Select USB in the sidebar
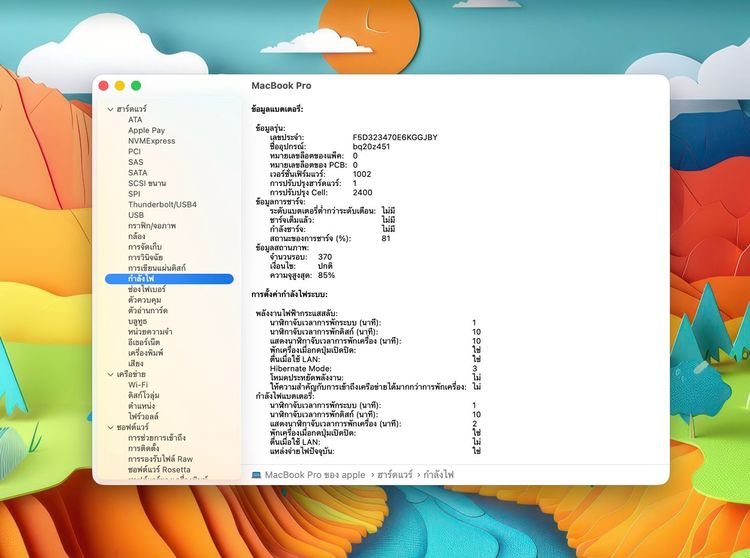750x558 pixels. [136, 215]
